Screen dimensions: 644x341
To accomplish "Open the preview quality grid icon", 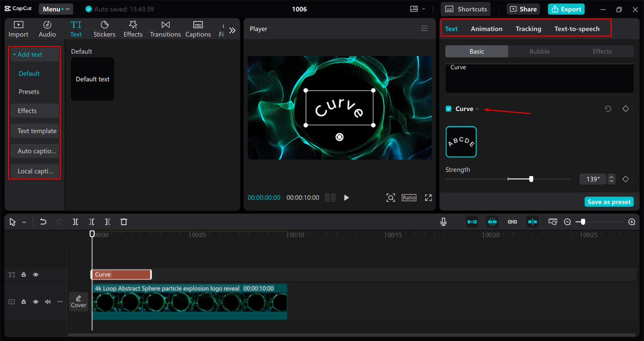I will click(330, 198).
